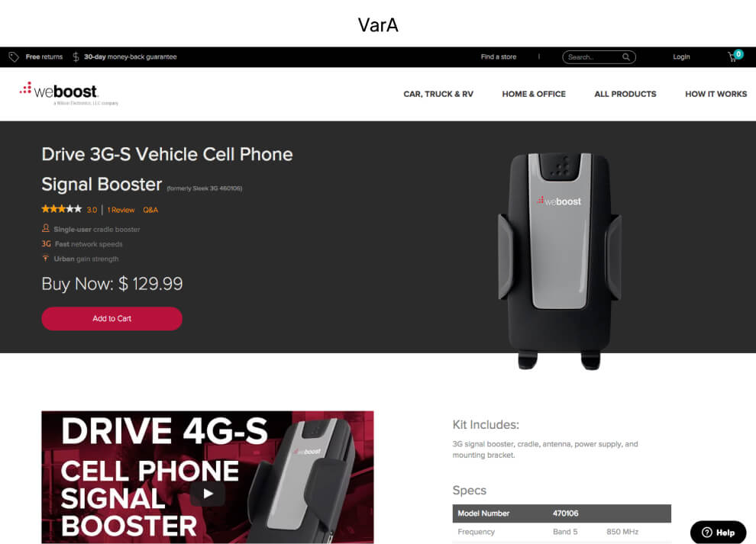Screen dimensions: 756x544
Task: Click the urban gain antenna icon
Action: tap(46, 259)
